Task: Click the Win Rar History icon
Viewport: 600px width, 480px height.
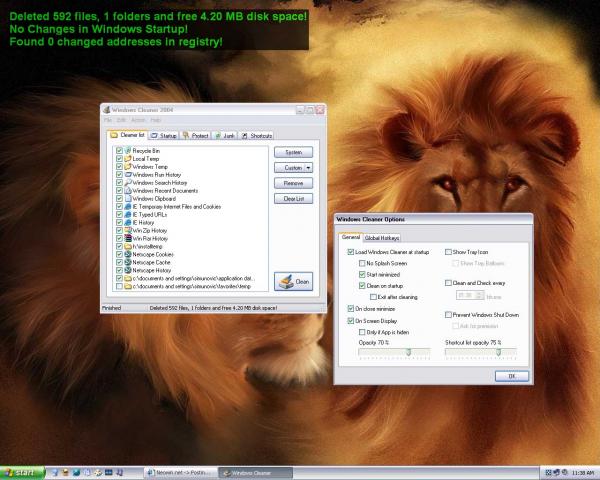Action: pyautogui.click(x=128, y=238)
